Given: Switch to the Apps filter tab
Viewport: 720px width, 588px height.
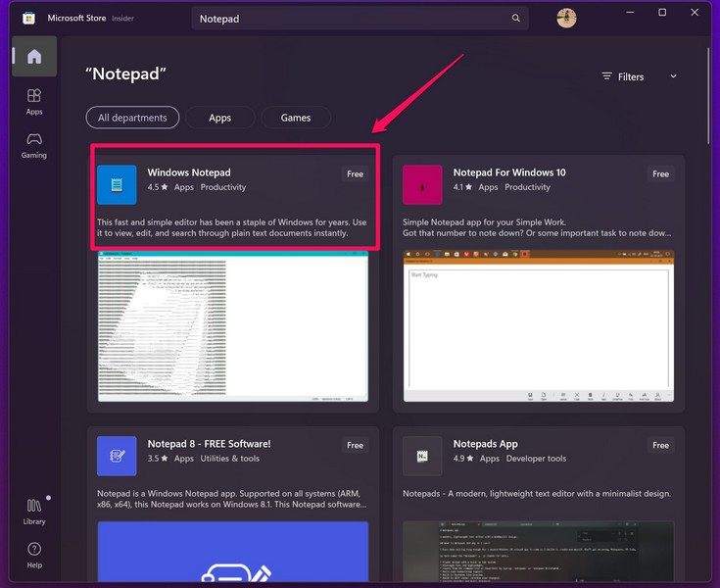Looking at the screenshot, I should pyautogui.click(x=220, y=118).
